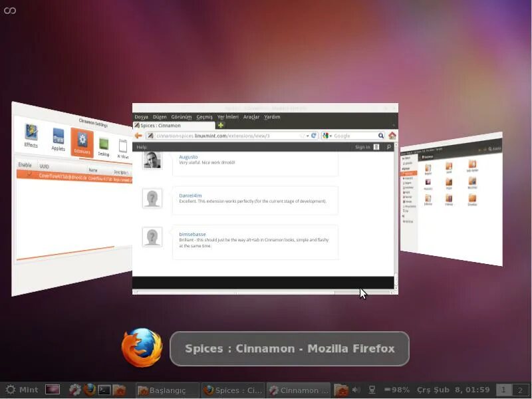This screenshot has width=532, height=399.
Task: Select the highlighted sidebar item in the file manager
Action: click(x=410, y=174)
